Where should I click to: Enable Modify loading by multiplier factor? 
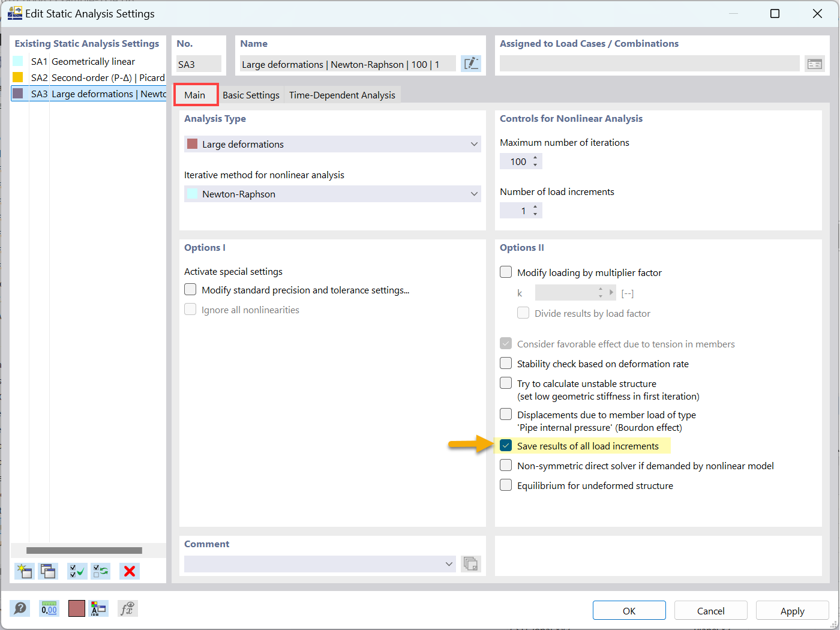coord(506,272)
